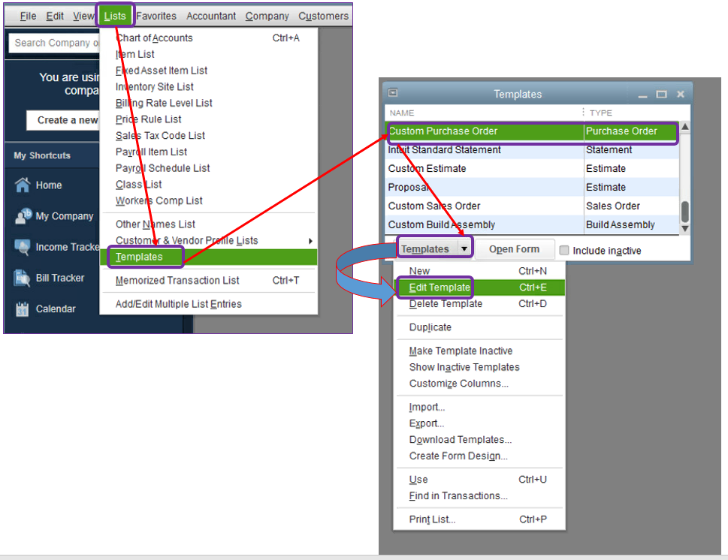
Task: Click the Create a new button
Action: 62,120
